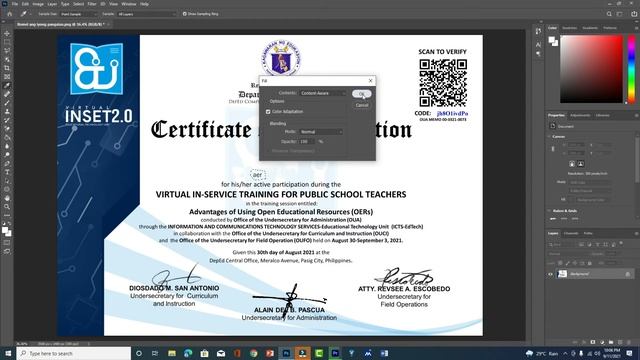Viewport: 640px width, 360px height.
Task: Open Task View on the taskbar
Action: coord(155,353)
